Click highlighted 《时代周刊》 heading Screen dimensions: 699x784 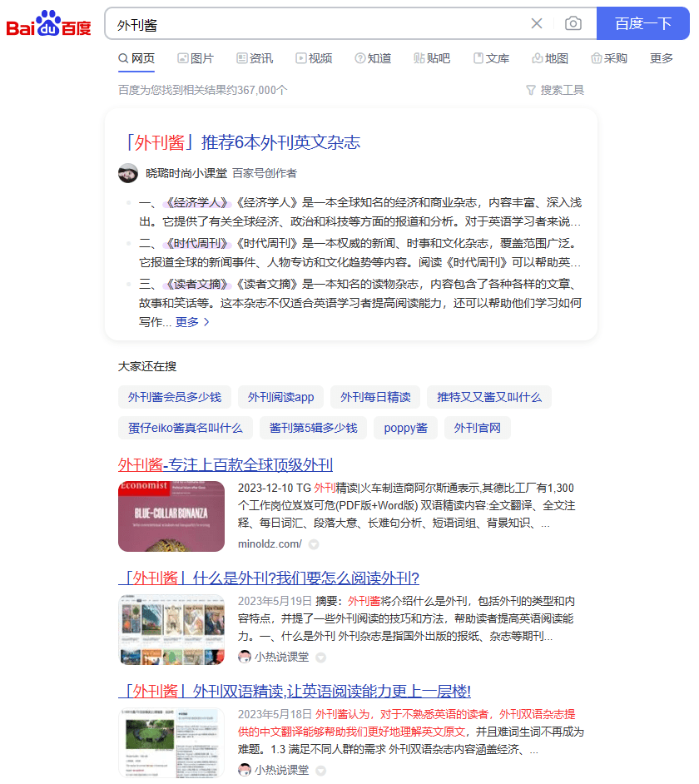(196, 244)
